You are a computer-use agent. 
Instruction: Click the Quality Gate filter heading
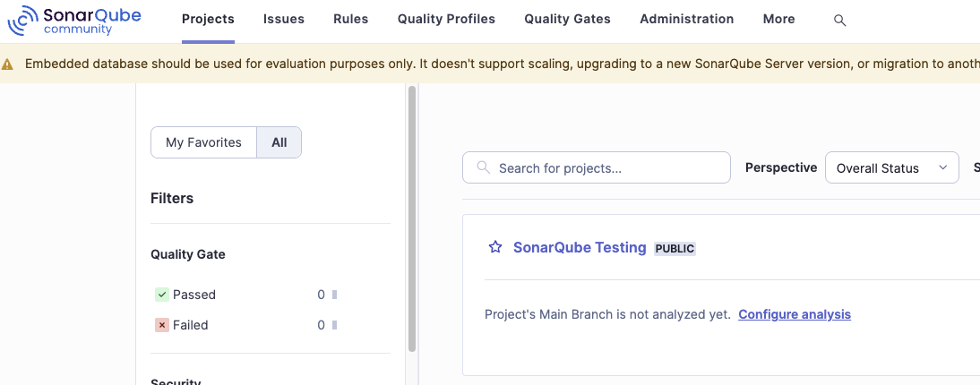[187, 254]
